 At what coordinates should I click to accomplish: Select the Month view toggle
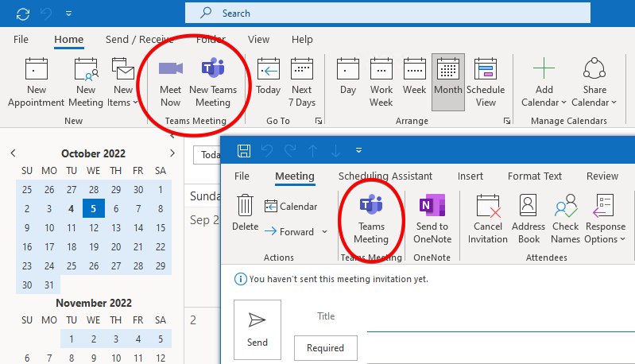(x=447, y=83)
